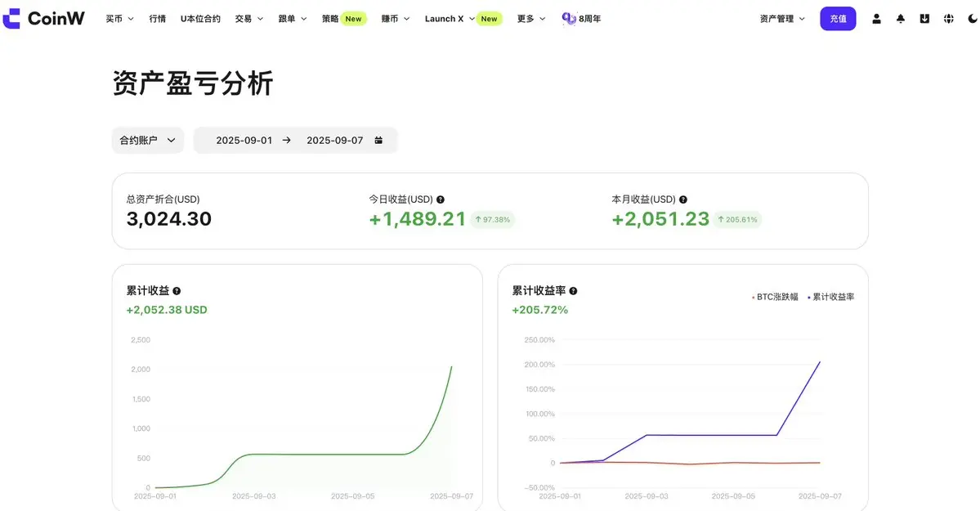Click the 205.61% monthly gain badge
This screenshot has width=980, height=511.
pyautogui.click(x=737, y=220)
